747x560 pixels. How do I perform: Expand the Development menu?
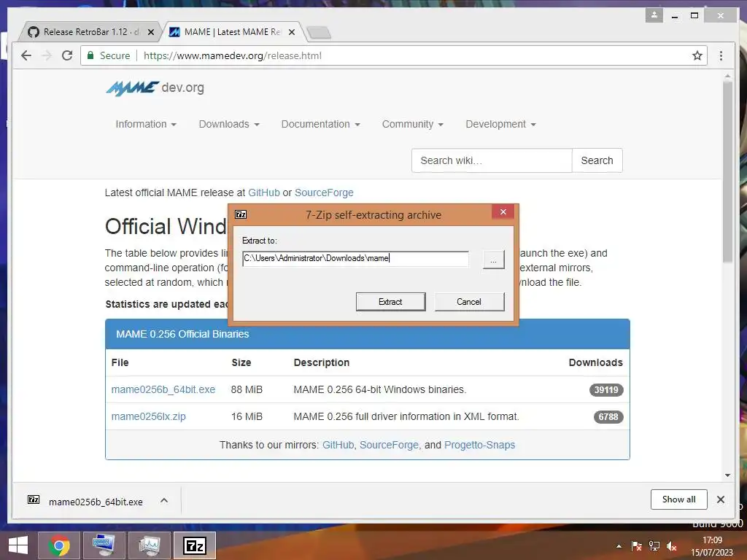pyautogui.click(x=500, y=124)
